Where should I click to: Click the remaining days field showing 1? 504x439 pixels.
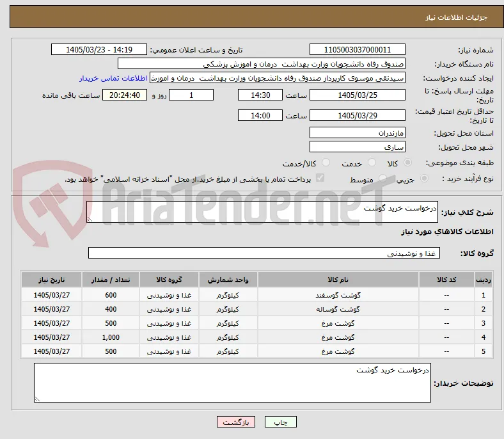pyautogui.click(x=191, y=95)
